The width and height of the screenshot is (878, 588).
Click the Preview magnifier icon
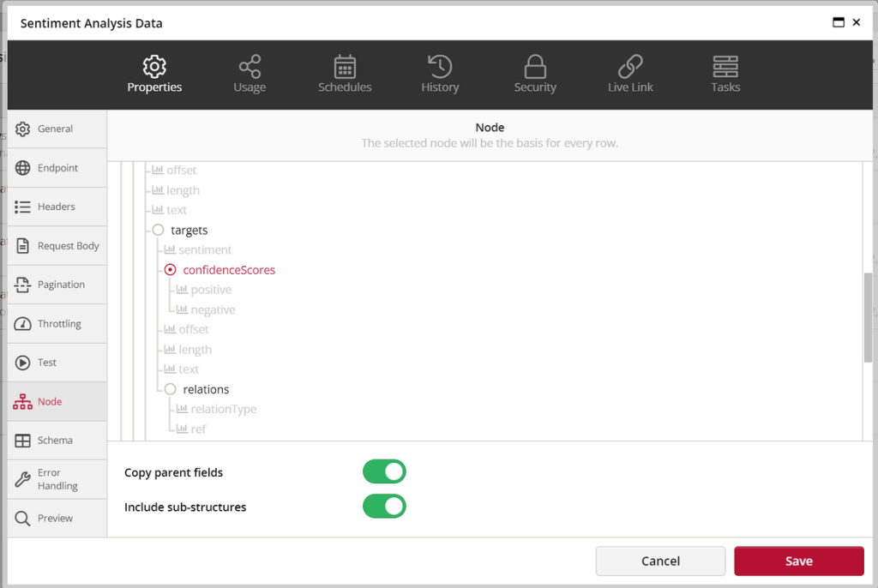22,519
